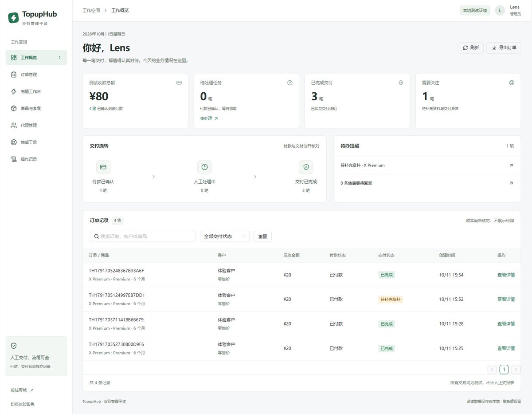Screen dimensions: 532x414
Task: Click the clock icon in 待处理任务 card
Action: click(x=290, y=83)
